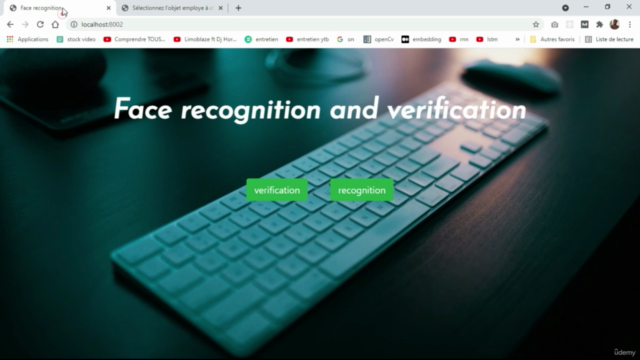Click the green verification button

click(277, 190)
